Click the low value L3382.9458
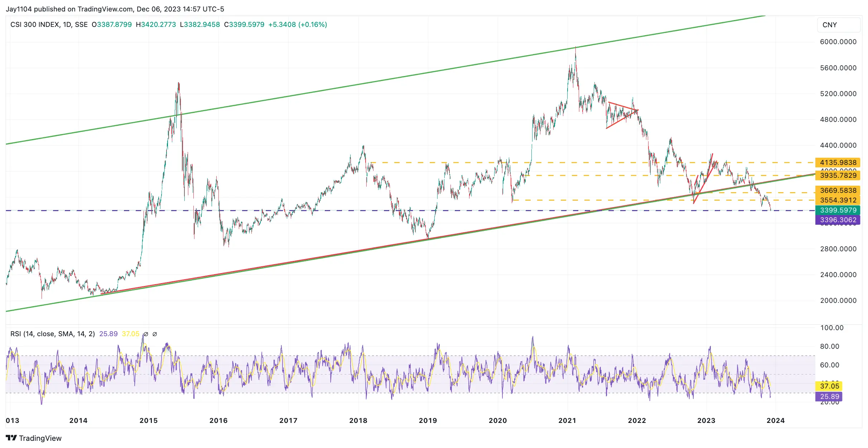 click(200, 24)
